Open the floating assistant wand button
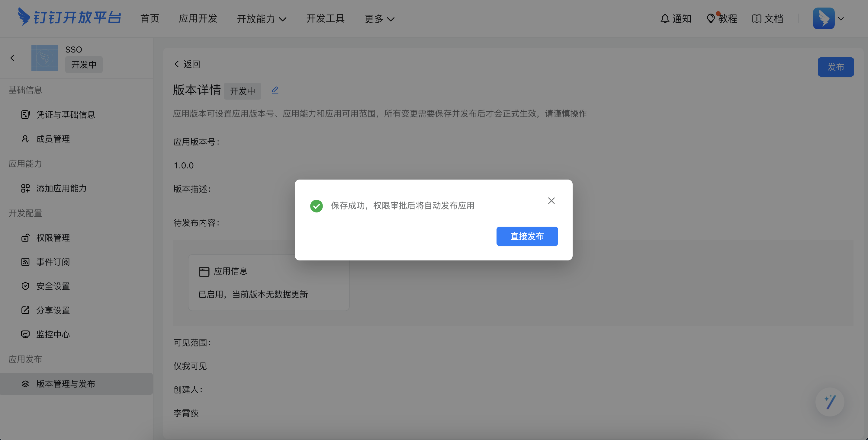This screenshot has height=440, width=868. point(830,402)
